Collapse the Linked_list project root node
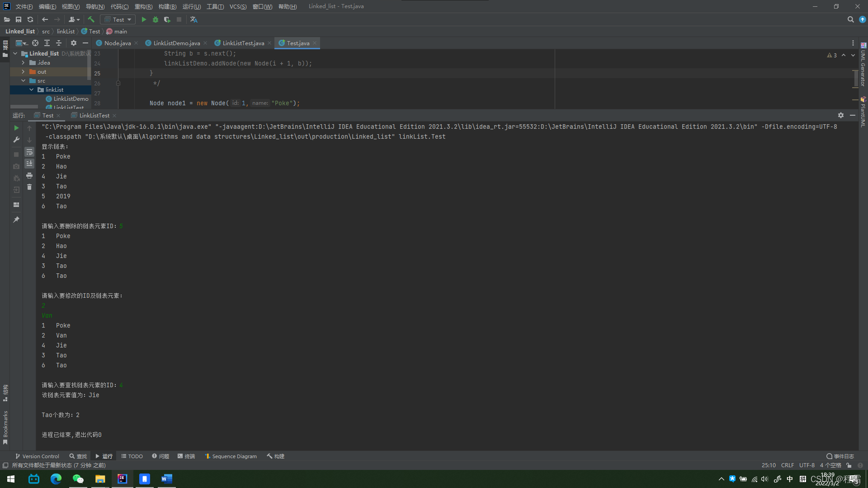The image size is (868, 488). (15, 53)
